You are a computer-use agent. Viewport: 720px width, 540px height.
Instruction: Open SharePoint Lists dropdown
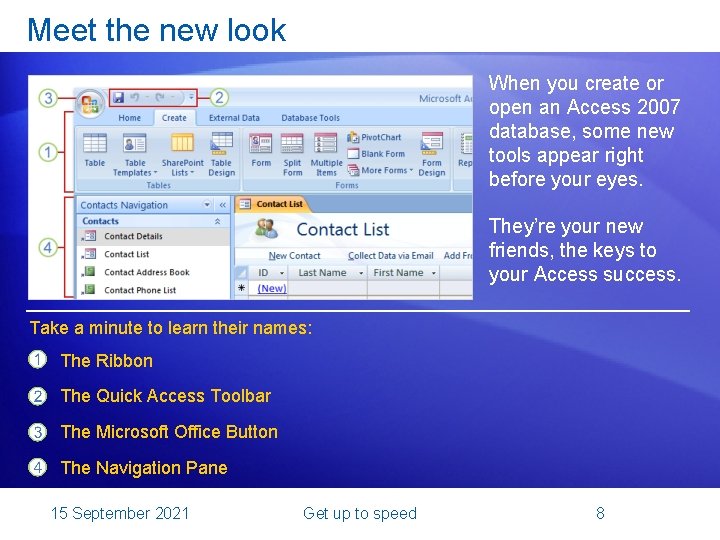click(182, 155)
